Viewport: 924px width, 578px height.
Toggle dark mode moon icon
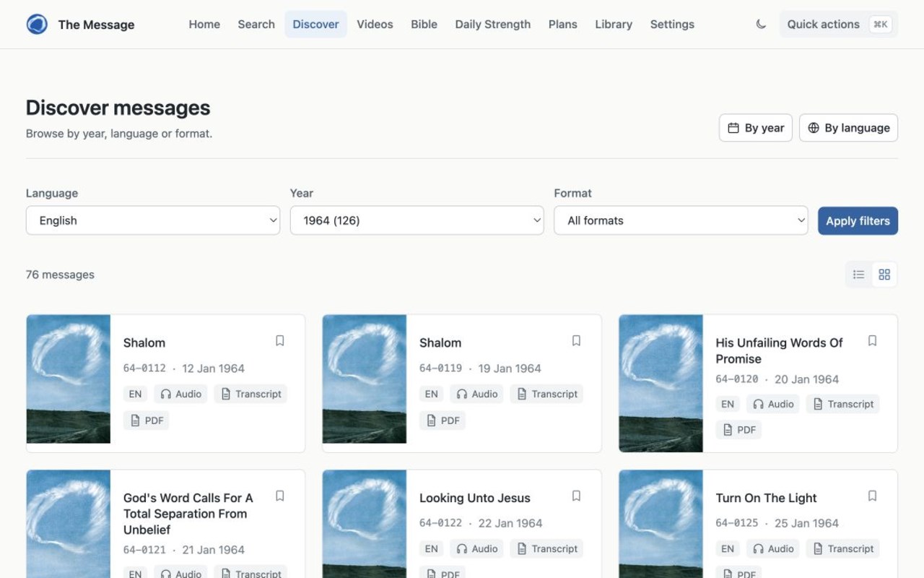(x=761, y=25)
